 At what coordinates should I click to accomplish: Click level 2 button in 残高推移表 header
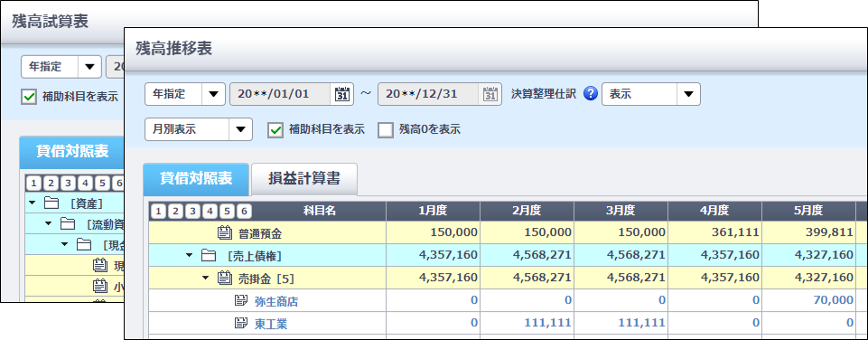175,211
